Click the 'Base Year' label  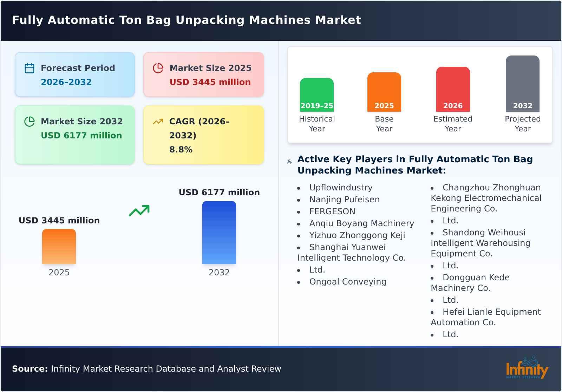coord(384,124)
